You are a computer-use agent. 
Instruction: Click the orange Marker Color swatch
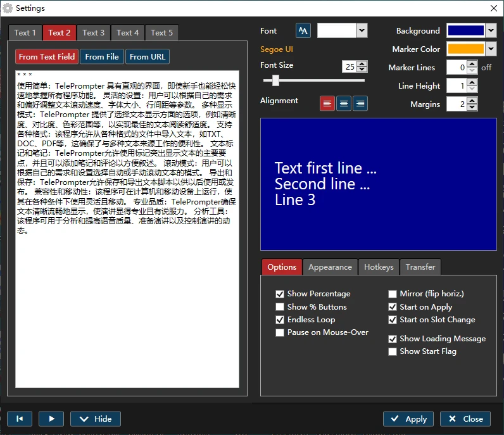tap(466, 49)
